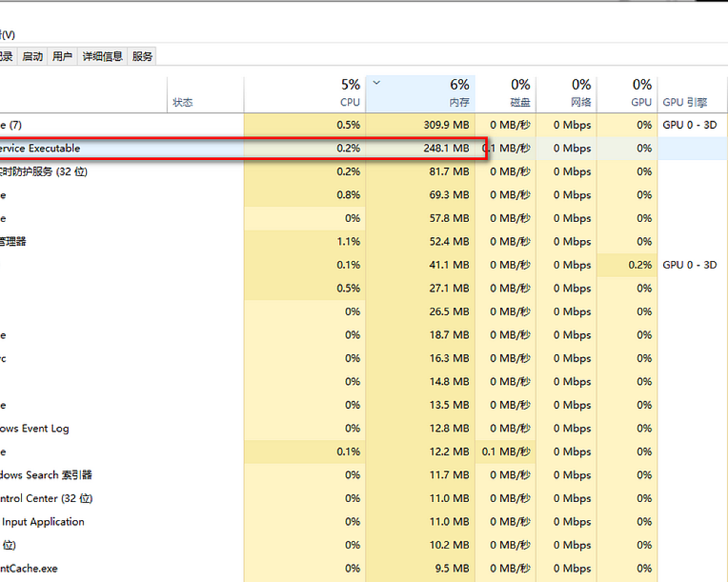Click the 状态 column header
The height and width of the screenshot is (582, 728).
(x=183, y=102)
